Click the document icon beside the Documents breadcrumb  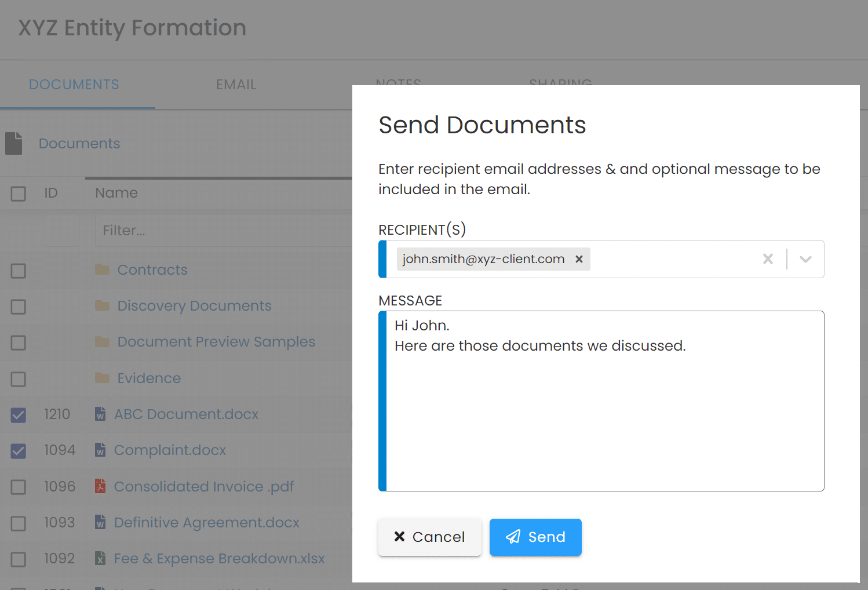13,143
